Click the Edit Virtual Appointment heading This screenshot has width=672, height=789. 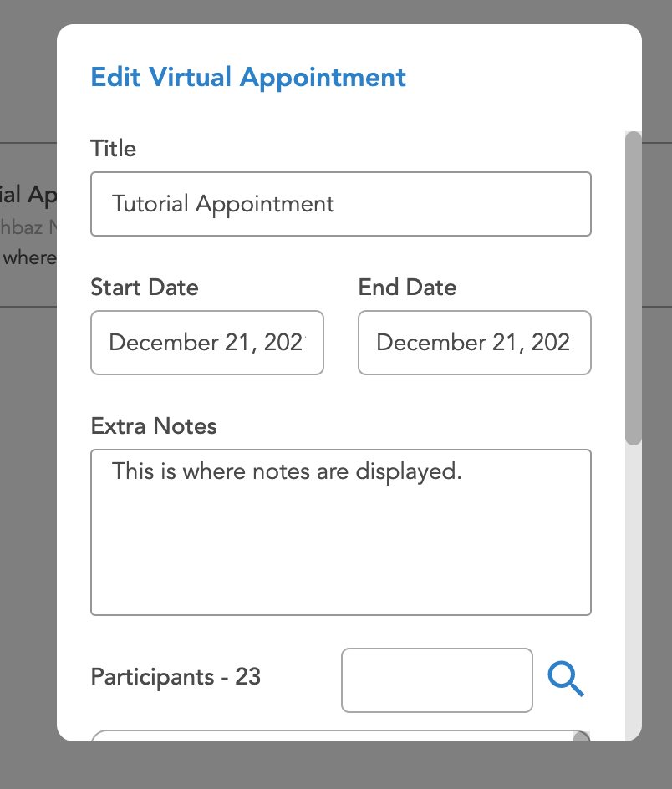pos(248,78)
